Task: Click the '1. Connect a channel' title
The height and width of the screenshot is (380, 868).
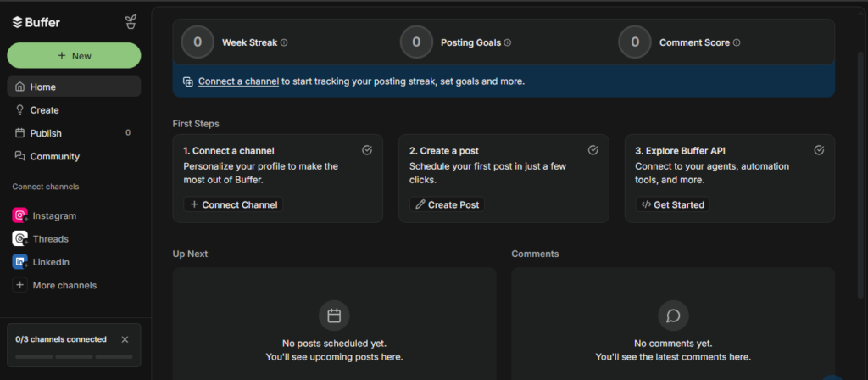Action: click(x=229, y=151)
